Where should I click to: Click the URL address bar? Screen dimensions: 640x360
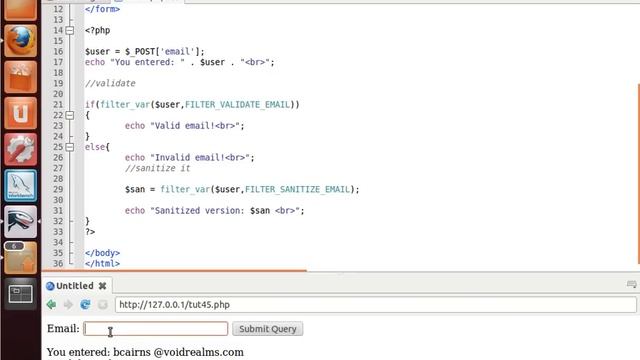pos(376,305)
